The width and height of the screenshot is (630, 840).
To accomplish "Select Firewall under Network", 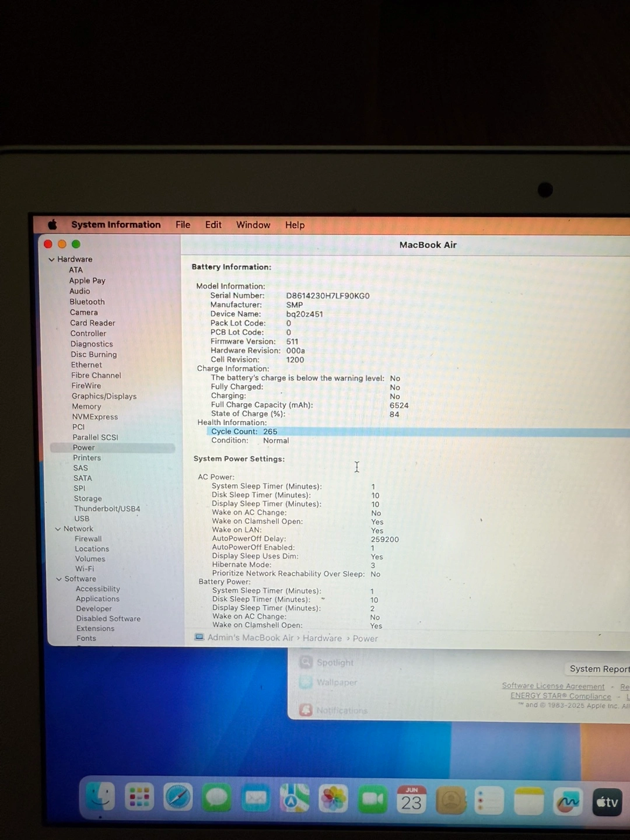I will pos(88,539).
